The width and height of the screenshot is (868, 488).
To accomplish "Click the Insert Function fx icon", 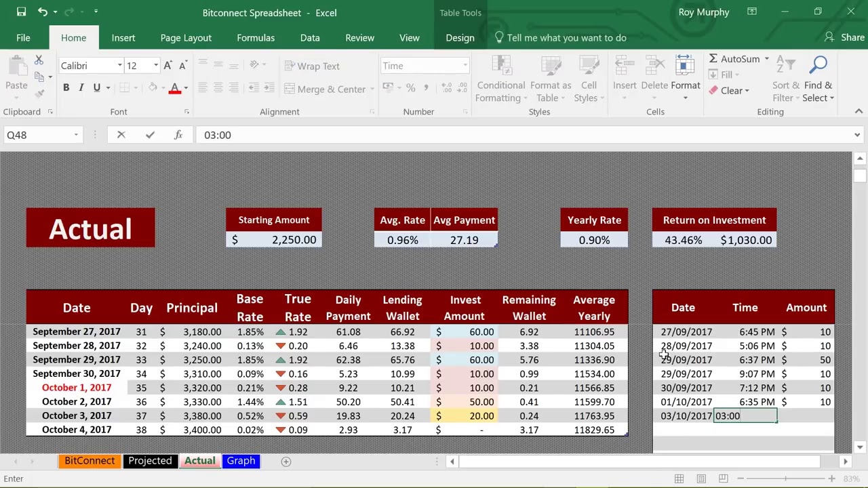I will (178, 135).
